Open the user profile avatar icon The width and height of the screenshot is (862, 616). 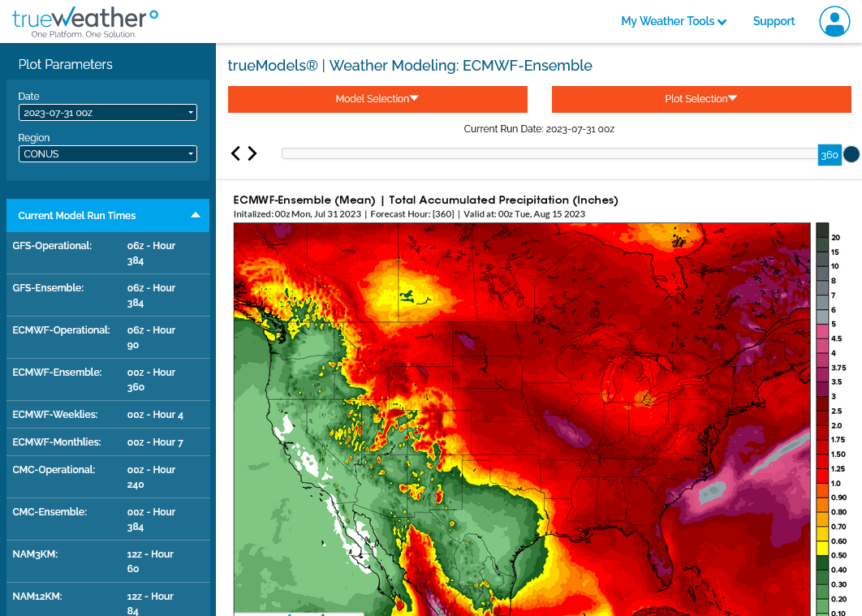click(x=834, y=21)
